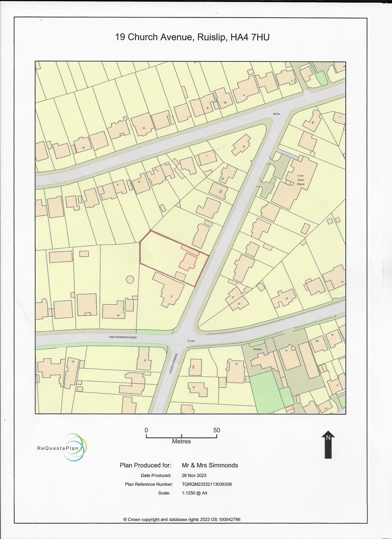Click the Surgery building label
This screenshot has height=539, width=392.
click(258, 349)
